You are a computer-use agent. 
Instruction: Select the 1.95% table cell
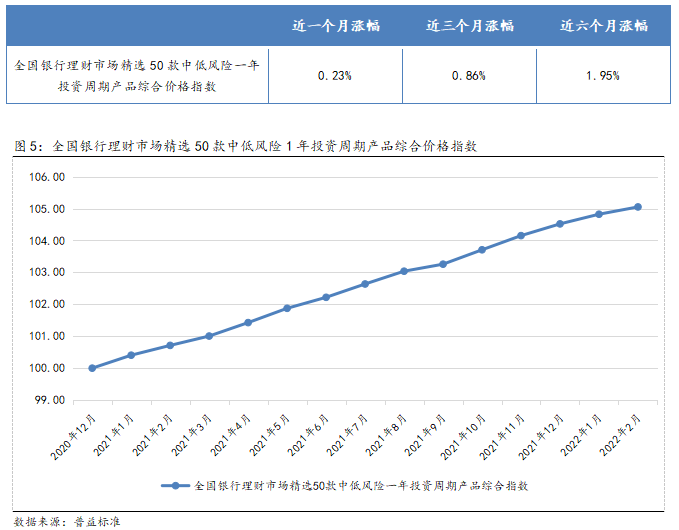[x=603, y=75]
